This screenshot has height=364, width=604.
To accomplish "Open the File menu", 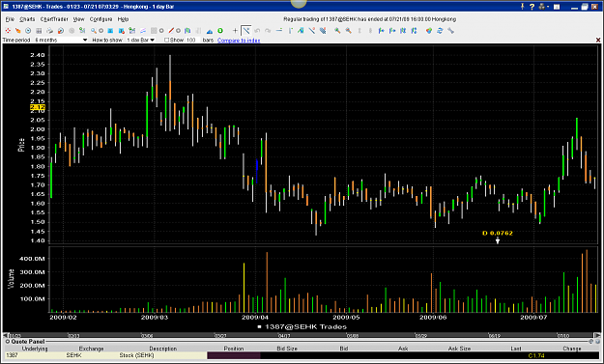I will (10, 19).
